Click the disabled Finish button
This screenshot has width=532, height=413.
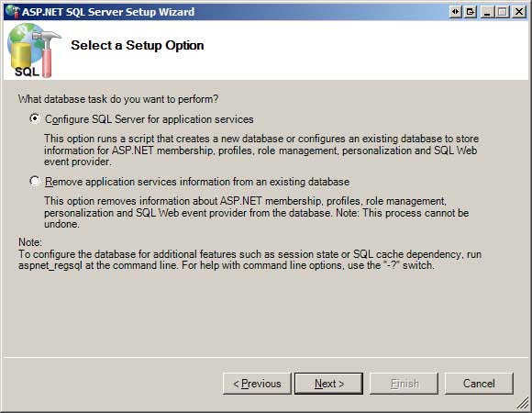404,384
